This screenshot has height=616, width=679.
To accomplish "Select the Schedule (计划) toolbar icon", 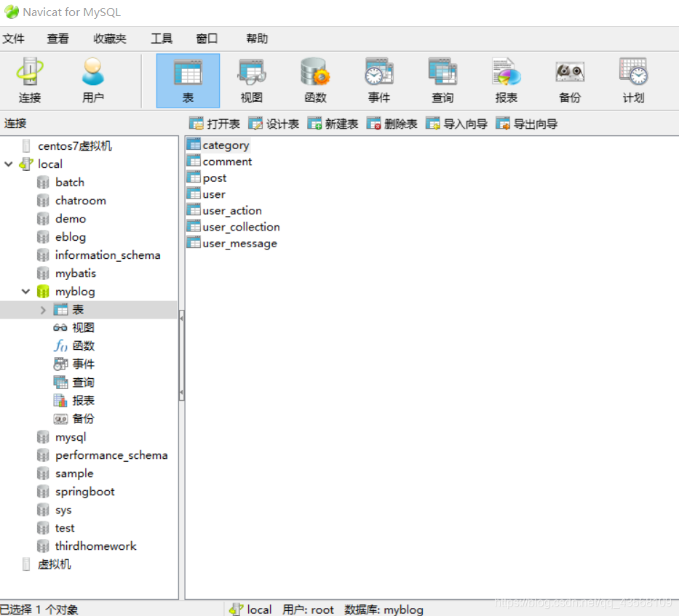I will [x=634, y=80].
